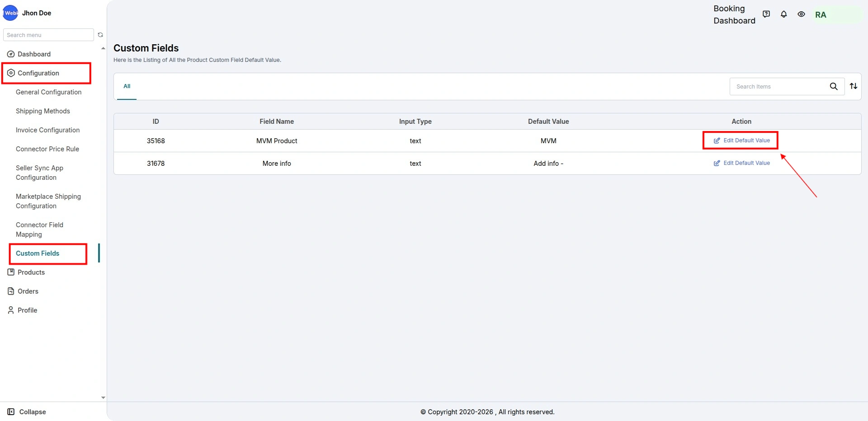Click the MVM default value cell

548,141
